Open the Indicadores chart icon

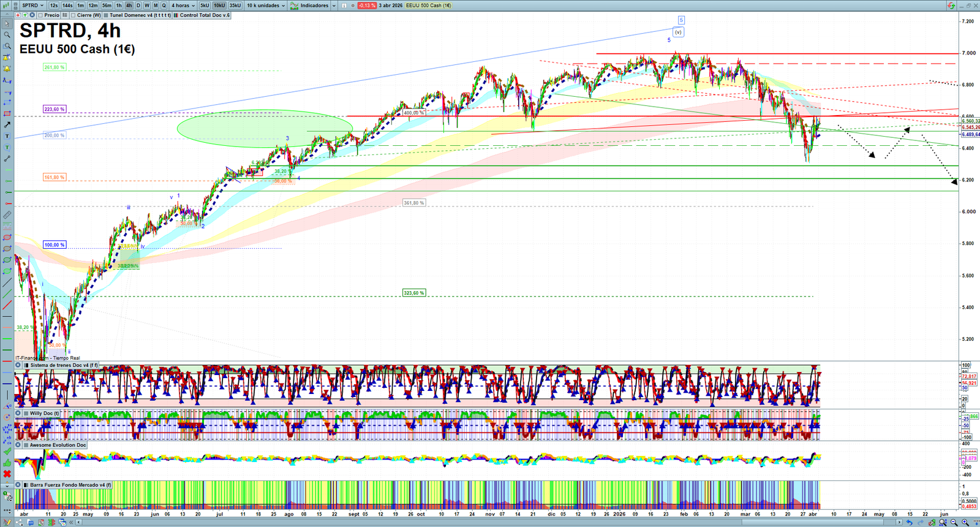coord(294,6)
